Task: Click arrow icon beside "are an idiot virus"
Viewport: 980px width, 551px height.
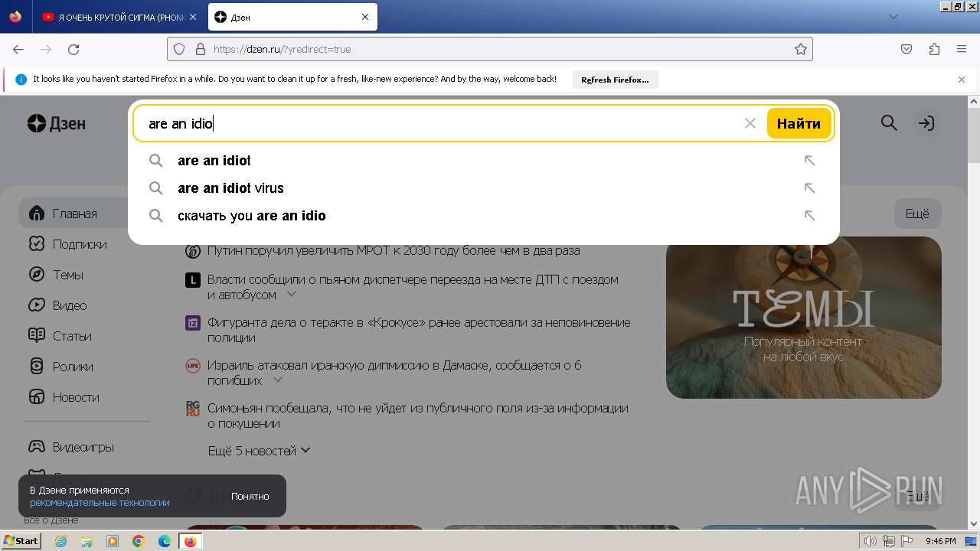Action: 809,188
